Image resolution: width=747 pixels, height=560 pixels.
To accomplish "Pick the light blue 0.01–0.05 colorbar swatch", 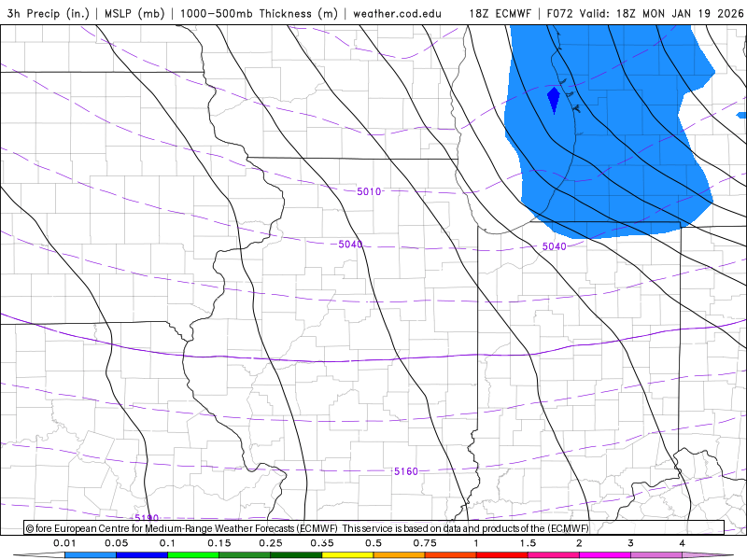I will (x=91, y=555).
